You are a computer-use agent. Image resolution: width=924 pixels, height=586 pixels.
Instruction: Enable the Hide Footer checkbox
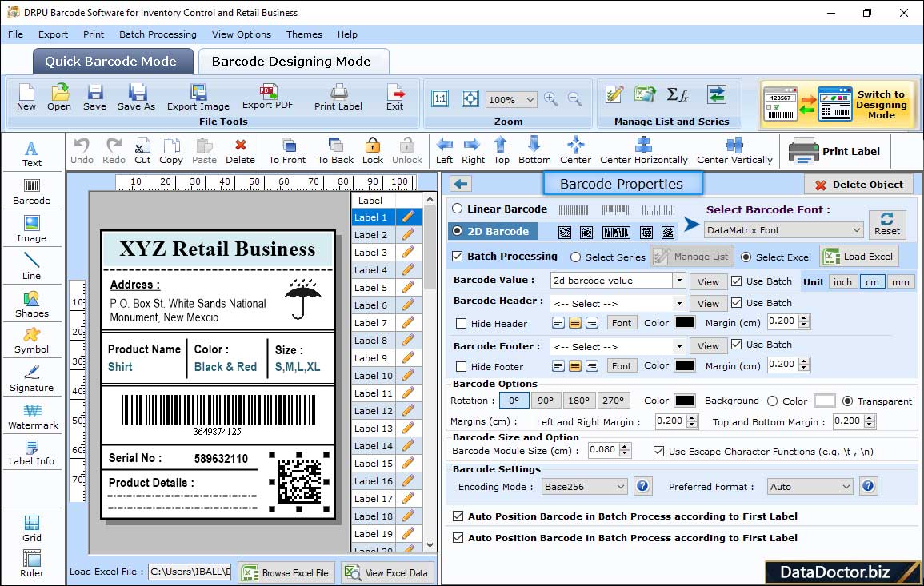click(462, 366)
